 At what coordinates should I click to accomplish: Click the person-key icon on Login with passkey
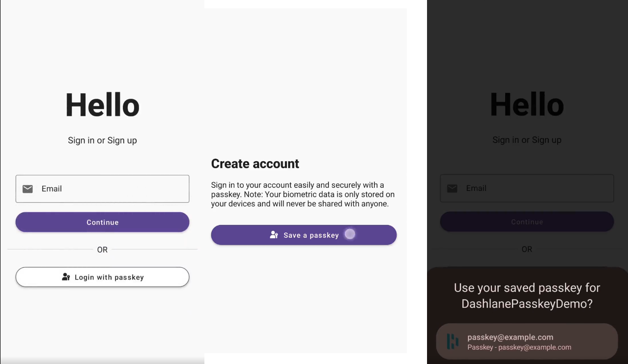coord(66,277)
